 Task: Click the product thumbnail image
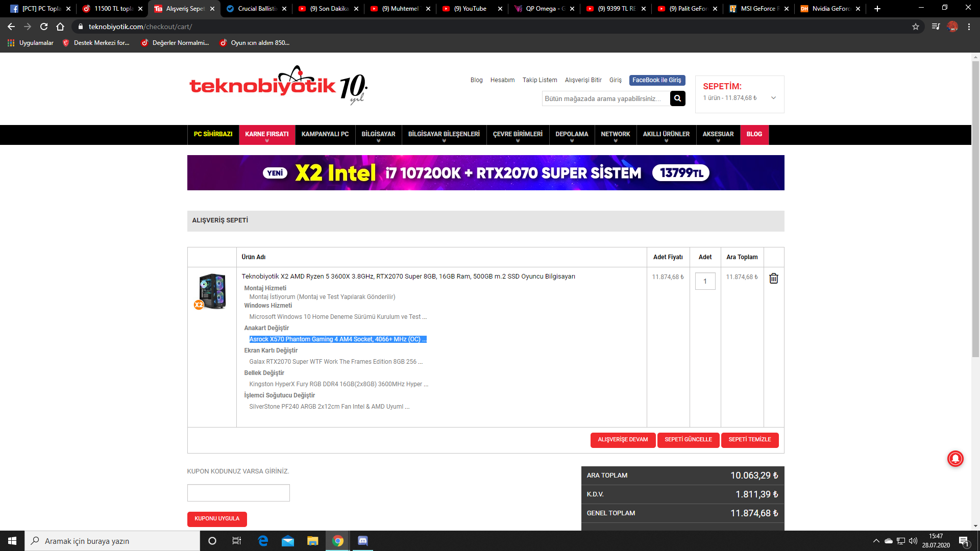212,291
